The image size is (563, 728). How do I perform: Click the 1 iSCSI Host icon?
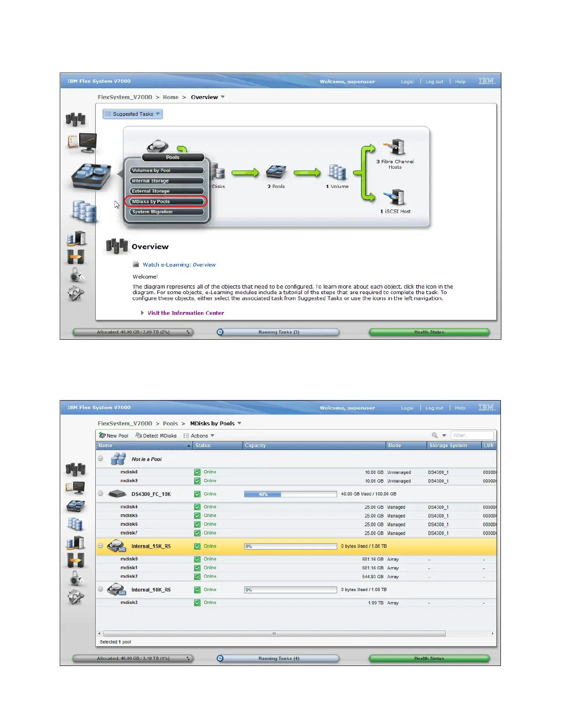point(395,197)
